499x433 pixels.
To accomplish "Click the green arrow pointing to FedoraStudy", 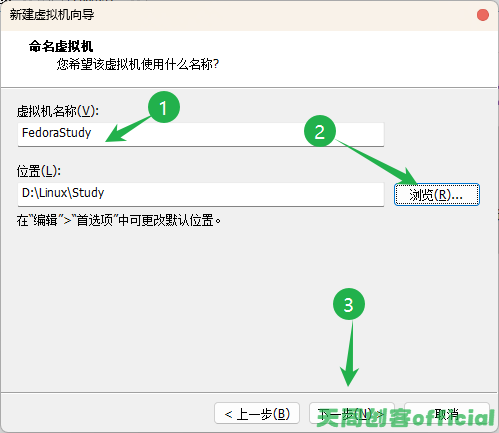I will point(128,129).
